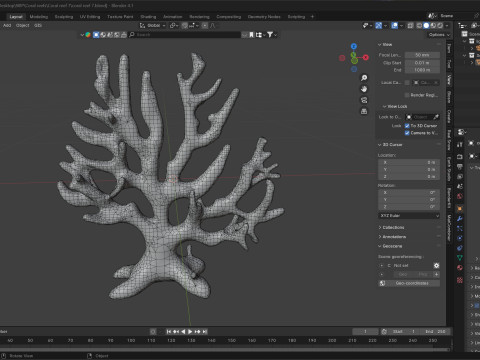Screen dimensions: 480x360
Task: Uncheck Lock Camera to View checkbox
Action: (407, 133)
